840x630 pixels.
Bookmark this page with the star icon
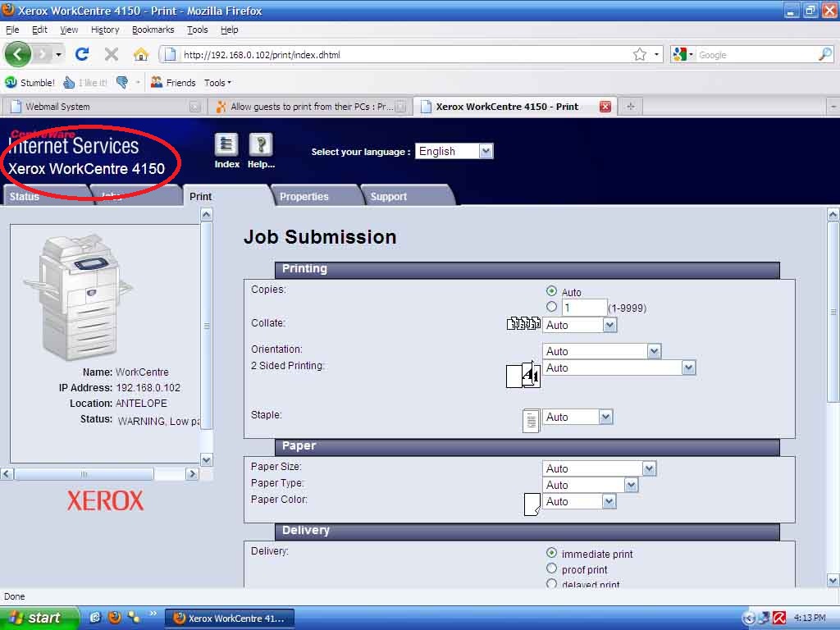640,54
